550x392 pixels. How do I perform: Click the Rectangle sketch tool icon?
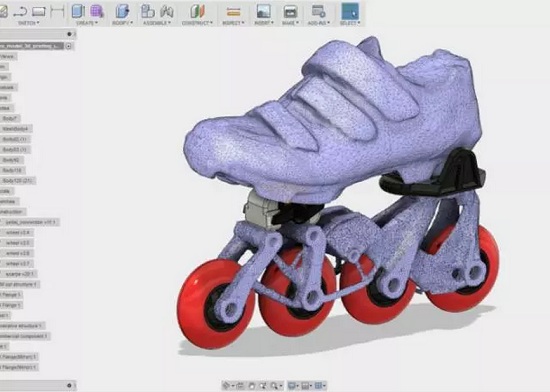[x=39, y=12]
